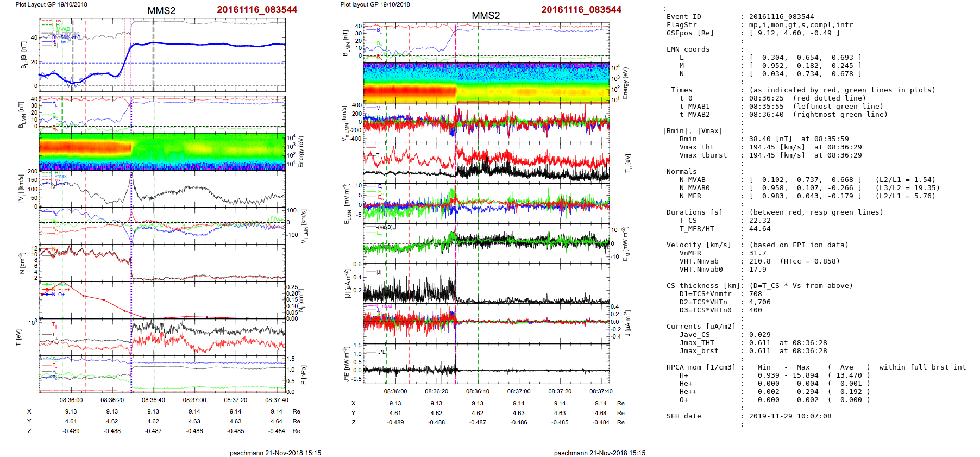Click the GSEpos [Re] label

(690, 33)
